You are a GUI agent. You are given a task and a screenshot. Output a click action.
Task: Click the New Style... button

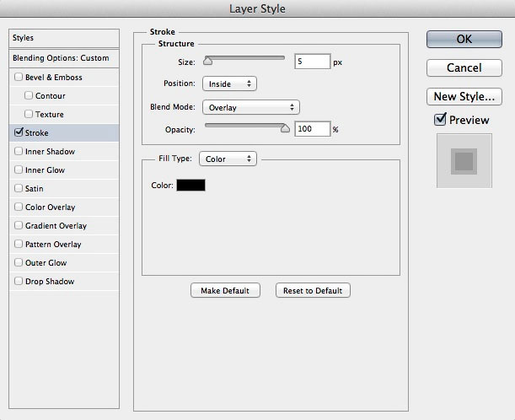[x=464, y=96]
